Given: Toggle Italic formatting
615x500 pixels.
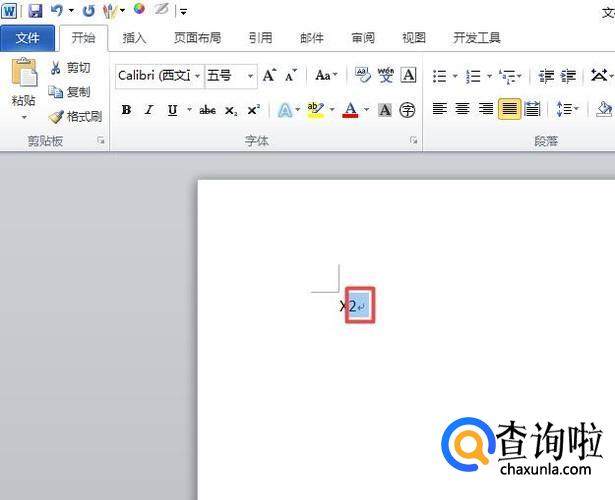Looking at the screenshot, I should click(x=149, y=110).
